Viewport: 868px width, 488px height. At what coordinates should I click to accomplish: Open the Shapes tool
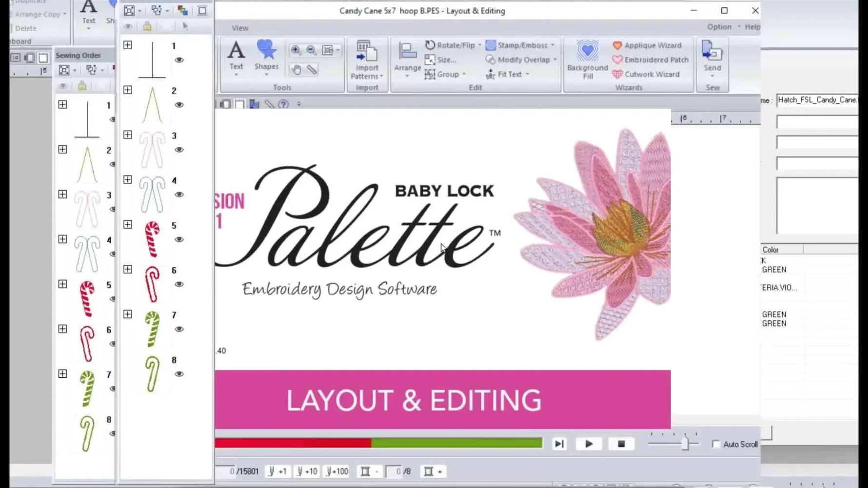pos(266,58)
